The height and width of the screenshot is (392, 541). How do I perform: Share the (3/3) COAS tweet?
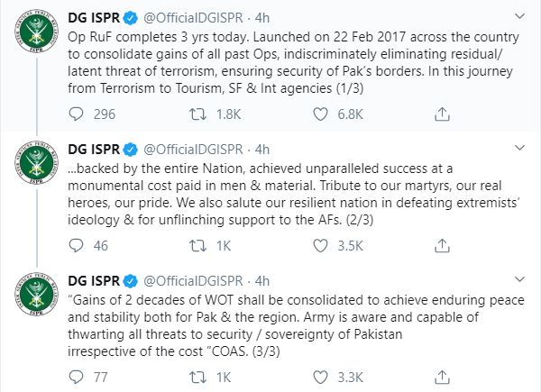coord(442,377)
